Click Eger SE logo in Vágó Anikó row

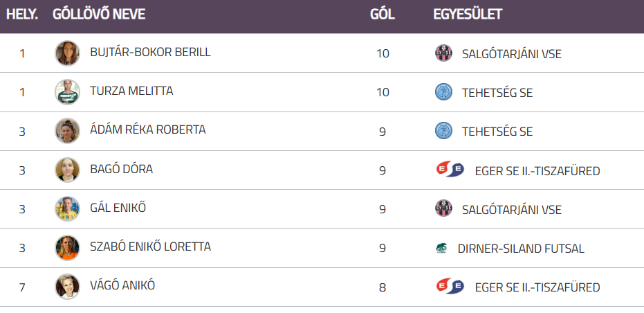pyautogui.click(x=450, y=287)
